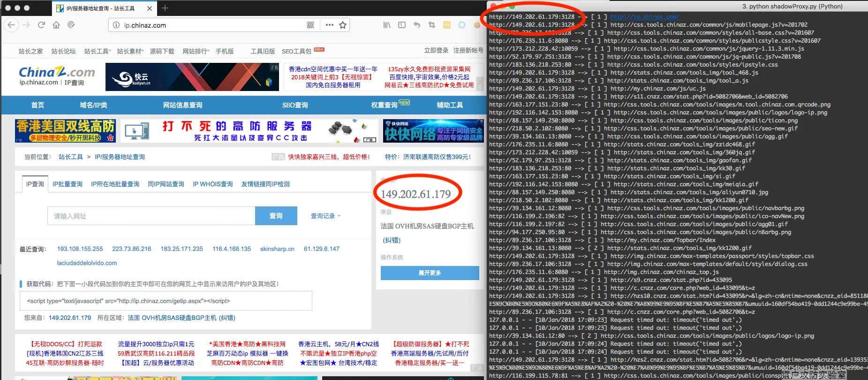The image size is (868, 380).
Task: Expand the 网站排行 top dropdown
Action: [196, 51]
